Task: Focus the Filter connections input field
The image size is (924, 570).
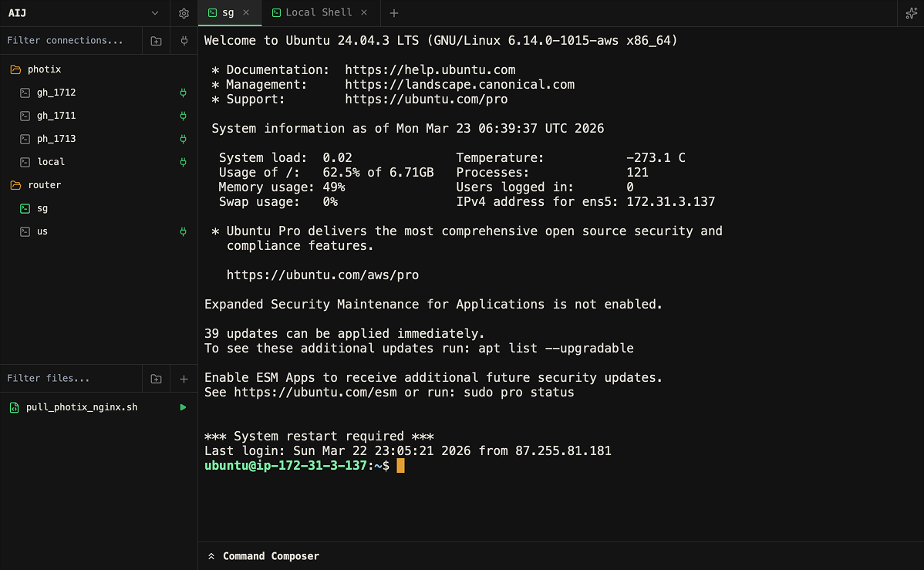Action: (x=71, y=41)
